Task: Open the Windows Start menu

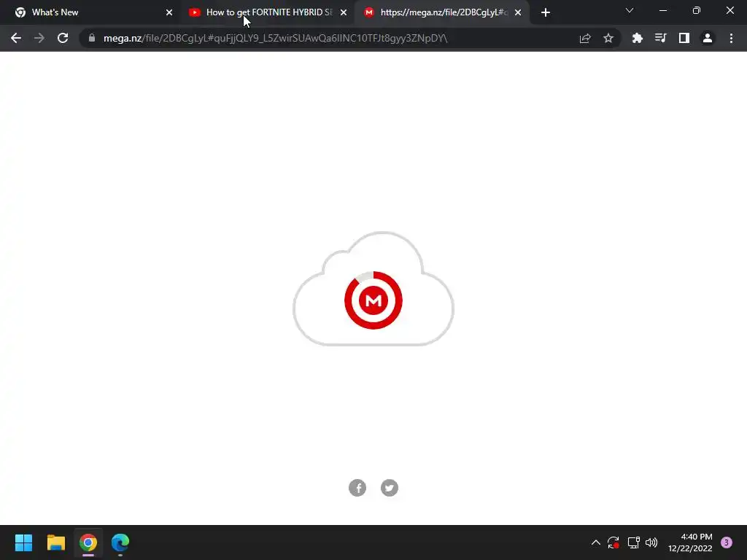Action: [x=23, y=542]
